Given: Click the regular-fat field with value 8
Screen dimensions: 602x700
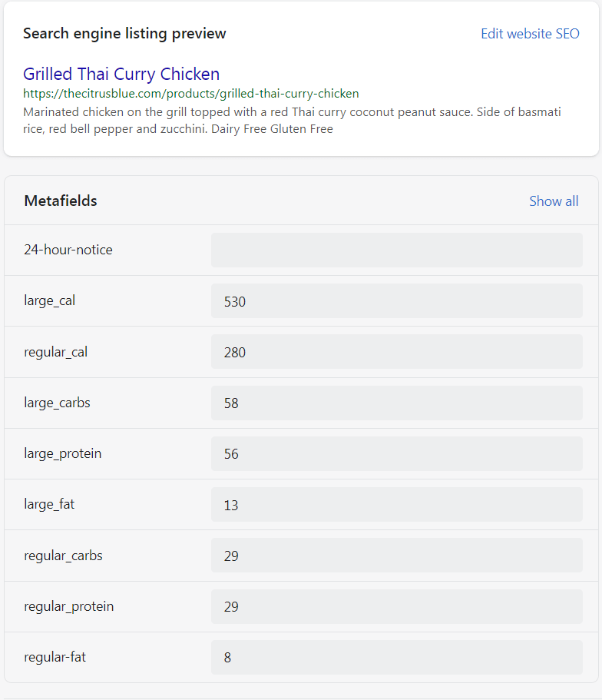Looking at the screenshot, I should pos(396,657).
